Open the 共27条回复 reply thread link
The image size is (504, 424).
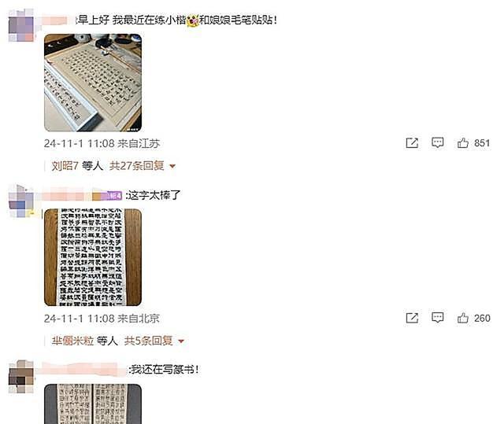pos(136,166)
